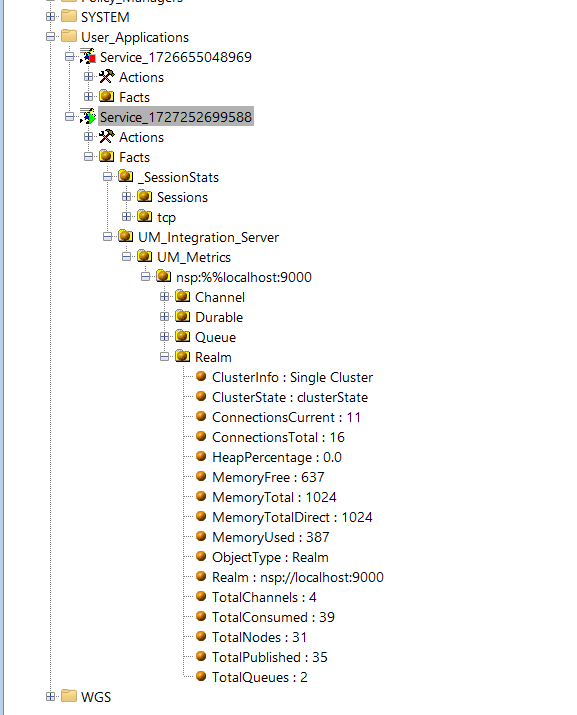Expand the Durable node
577x715 pixels.
click(165, 317)
